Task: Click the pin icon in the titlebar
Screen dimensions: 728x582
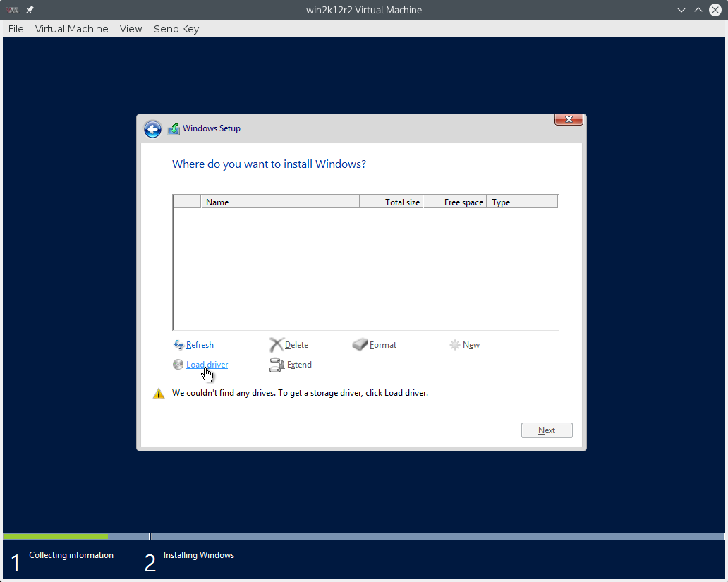Action: [29, 10]
